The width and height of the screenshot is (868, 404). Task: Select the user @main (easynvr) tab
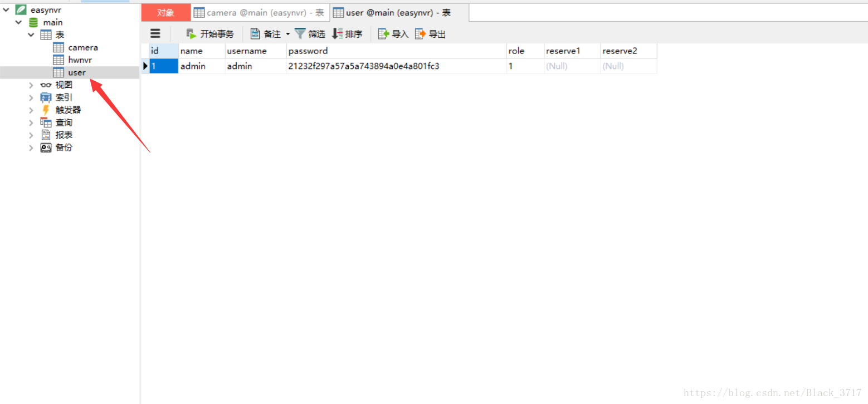coord(399,12)
